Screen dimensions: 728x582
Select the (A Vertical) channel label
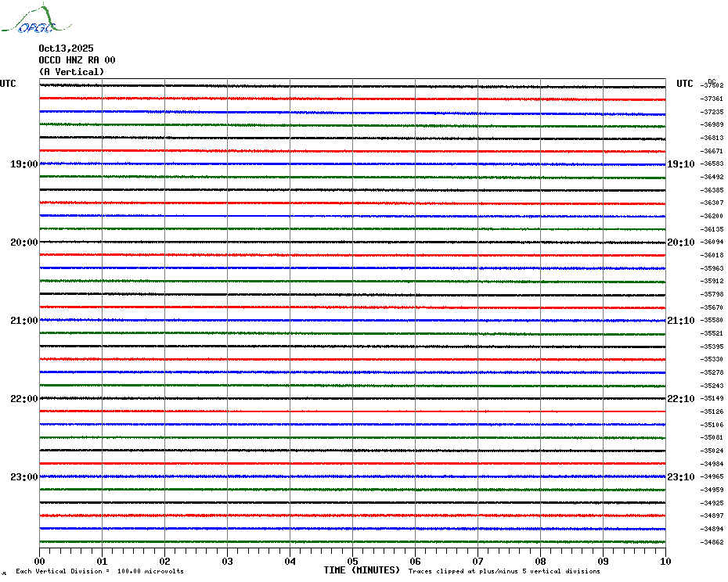71,72
